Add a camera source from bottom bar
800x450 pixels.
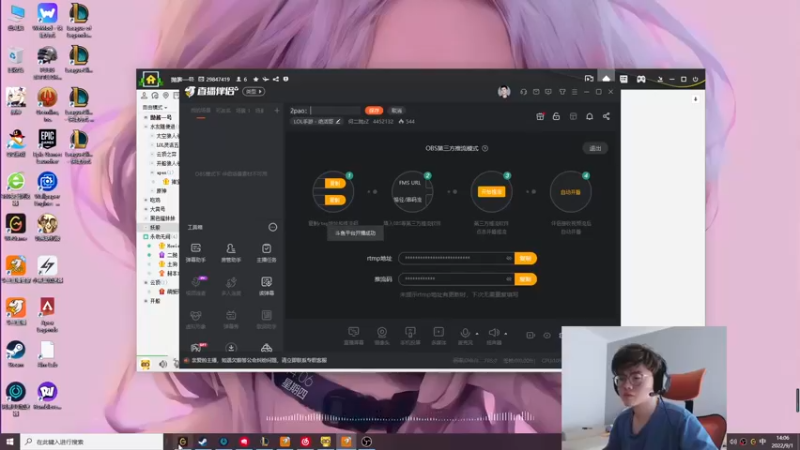click(382, 336)
